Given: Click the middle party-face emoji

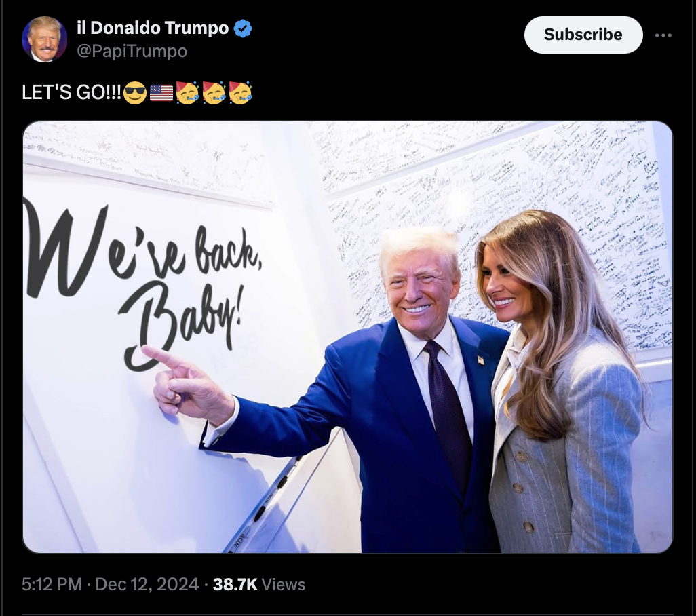Looking at the screenshot, I should point(214,93).
